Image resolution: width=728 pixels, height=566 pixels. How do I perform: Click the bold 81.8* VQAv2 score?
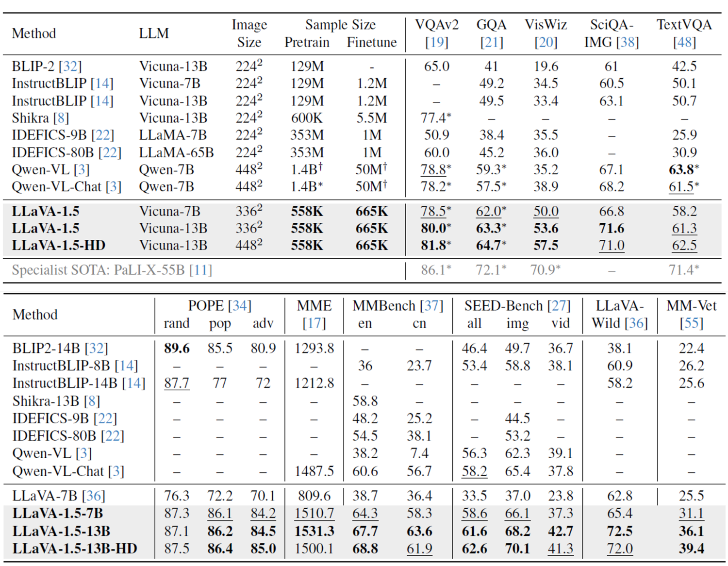click(436, 246)
